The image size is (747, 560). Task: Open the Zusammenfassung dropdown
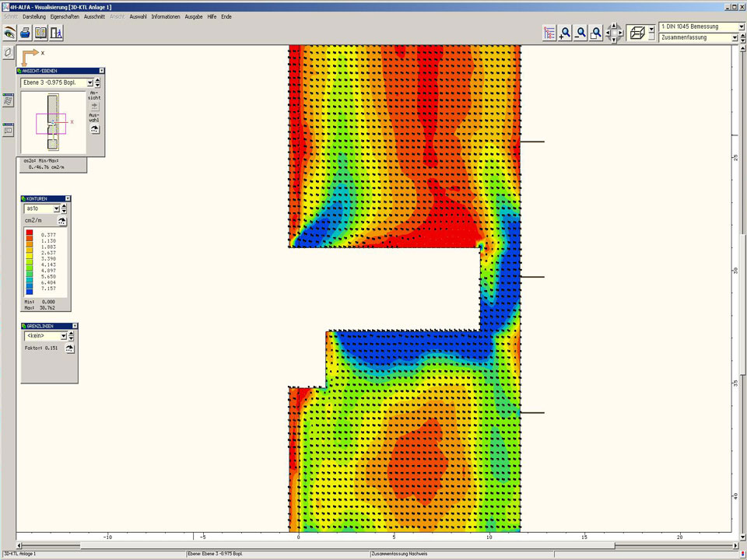(734, 37)
